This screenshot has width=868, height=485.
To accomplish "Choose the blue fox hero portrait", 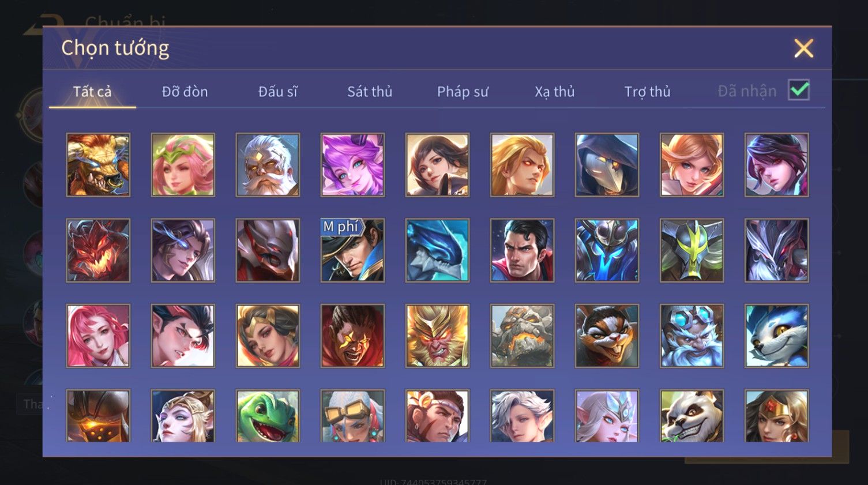I will pos(776,336).
